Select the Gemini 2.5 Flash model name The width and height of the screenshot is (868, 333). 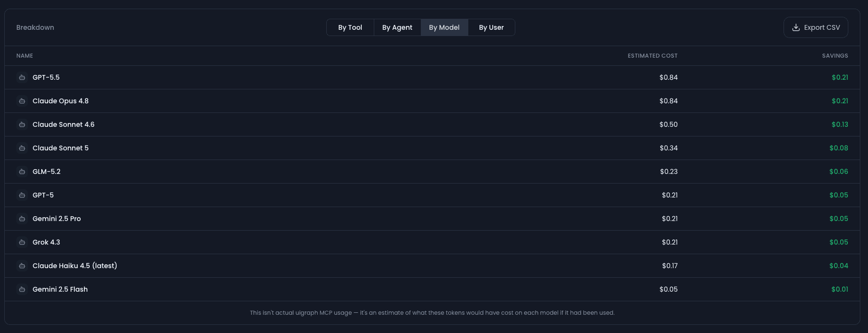pyautogui.click(x=60, y=289)
